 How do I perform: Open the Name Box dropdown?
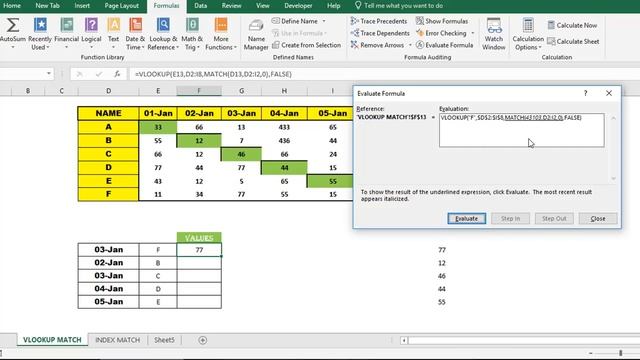pyautogui.click(x=49, y=73)
